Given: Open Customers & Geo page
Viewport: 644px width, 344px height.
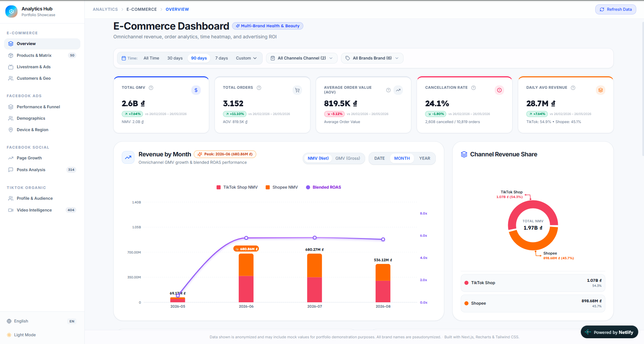Looking at the screenshot, I should [x=42, y=78].
